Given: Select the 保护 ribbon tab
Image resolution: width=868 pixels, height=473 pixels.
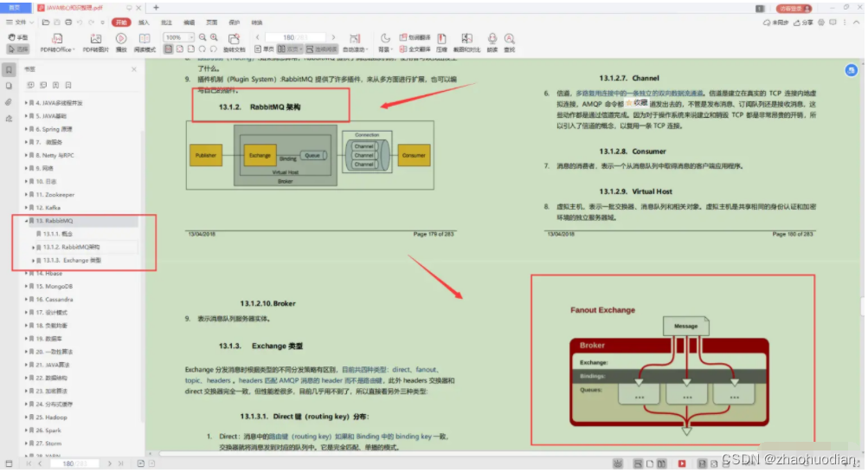Looking at the screenshot, I should point(235,23).
